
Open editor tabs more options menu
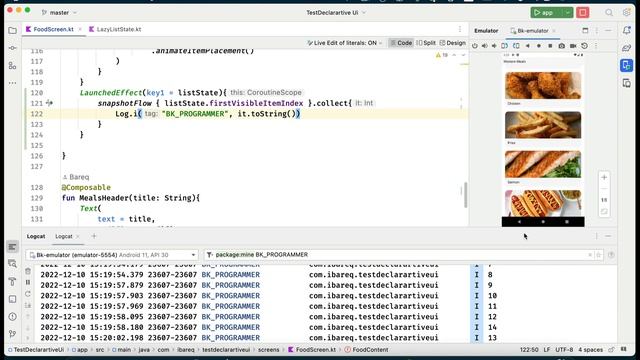pos(460,29)
